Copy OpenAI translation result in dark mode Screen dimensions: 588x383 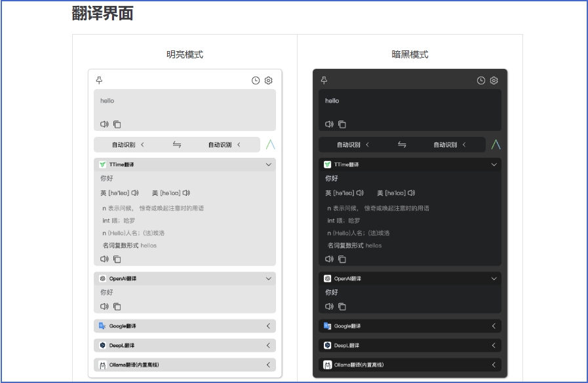point(342,306)
